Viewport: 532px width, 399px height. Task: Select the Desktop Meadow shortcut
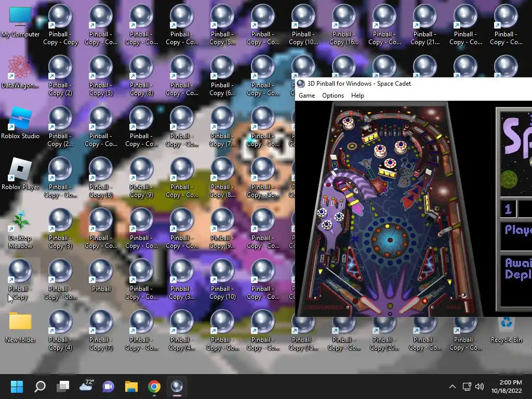[x=20, y=229]
